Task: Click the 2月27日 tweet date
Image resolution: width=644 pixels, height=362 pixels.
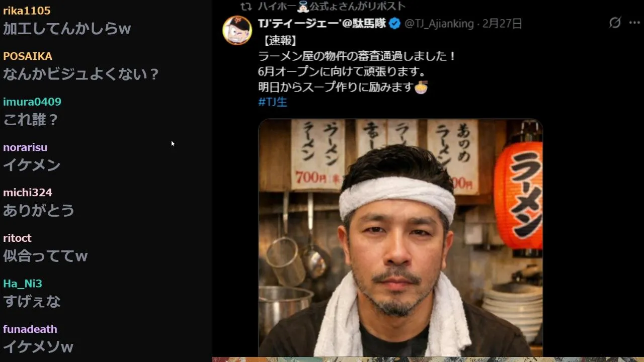Action: (502, 24)
